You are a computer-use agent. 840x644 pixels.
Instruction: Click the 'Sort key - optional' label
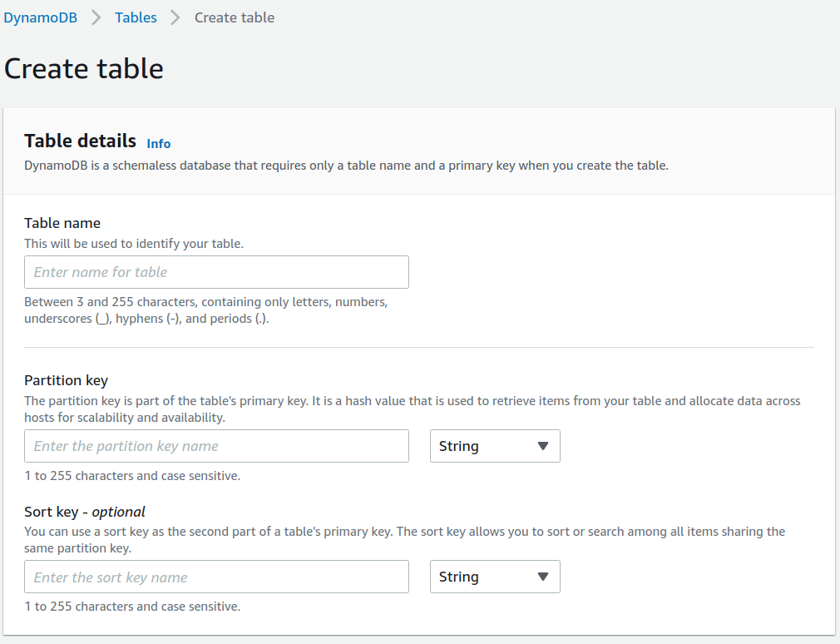(85, 512)
